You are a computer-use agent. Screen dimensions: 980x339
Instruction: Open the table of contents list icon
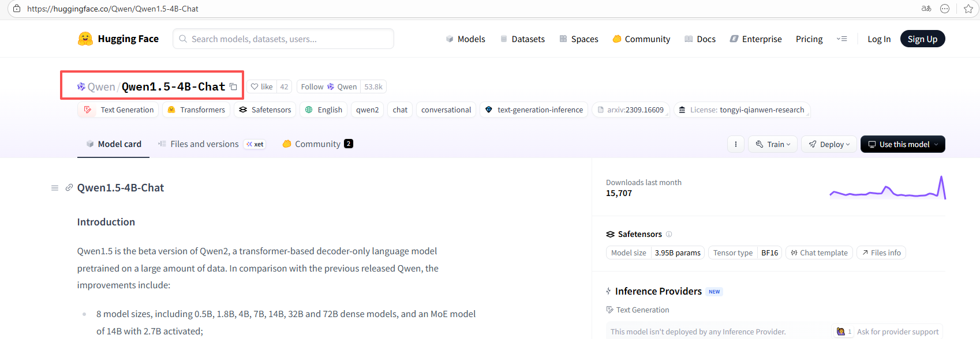point(55,188)
